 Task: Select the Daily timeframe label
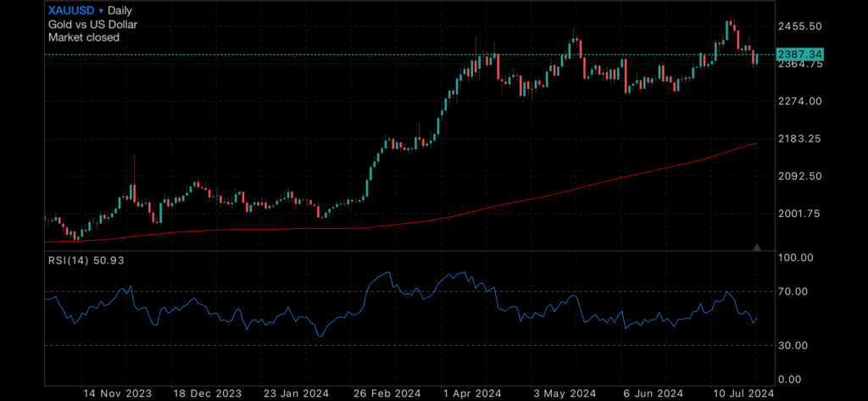pos(120,10)
